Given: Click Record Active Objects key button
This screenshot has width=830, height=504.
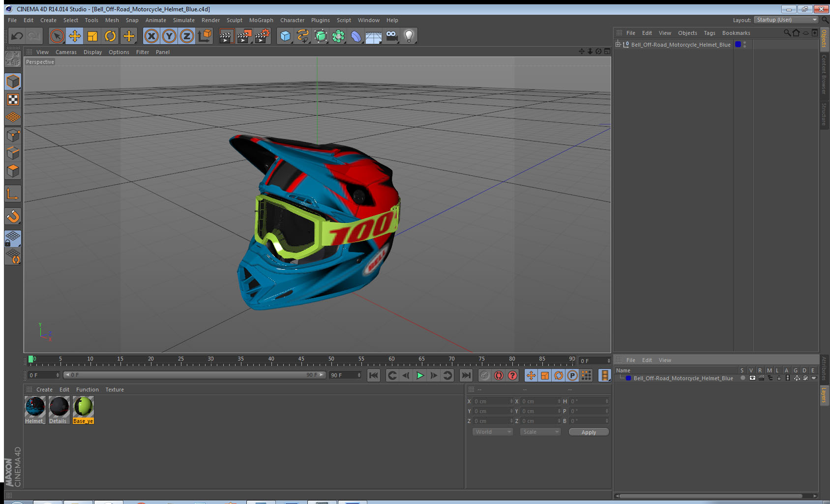Looking at the screenshot, I should tap(485, 375).
